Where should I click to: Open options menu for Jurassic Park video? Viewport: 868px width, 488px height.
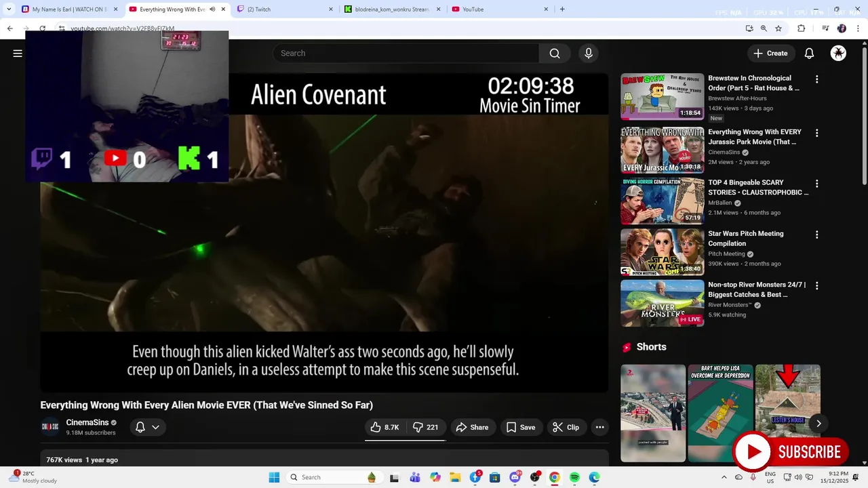coord(816,134)
